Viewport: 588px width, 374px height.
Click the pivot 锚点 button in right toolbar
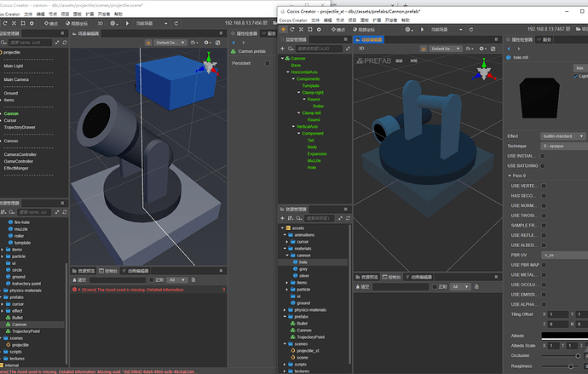pos(337,29)
